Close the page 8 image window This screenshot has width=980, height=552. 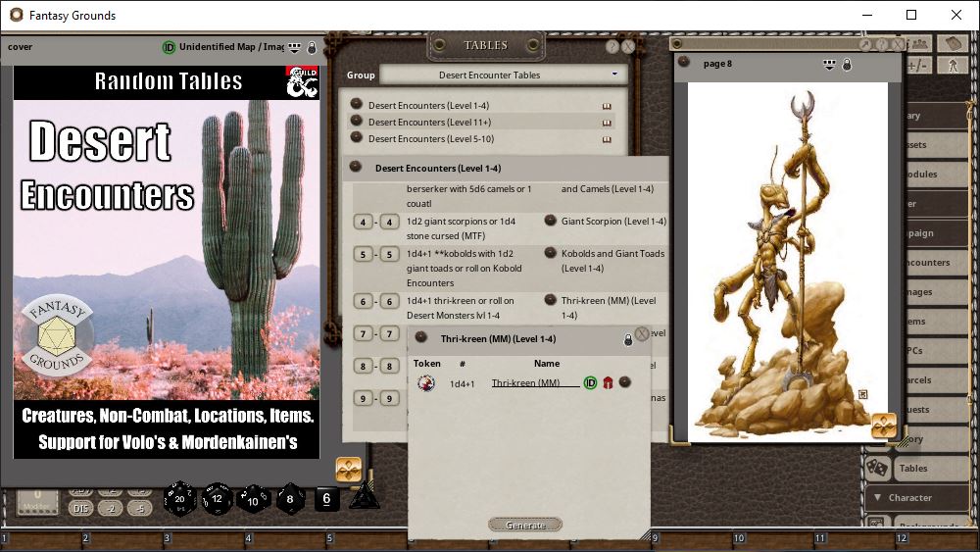click(898, 44)
